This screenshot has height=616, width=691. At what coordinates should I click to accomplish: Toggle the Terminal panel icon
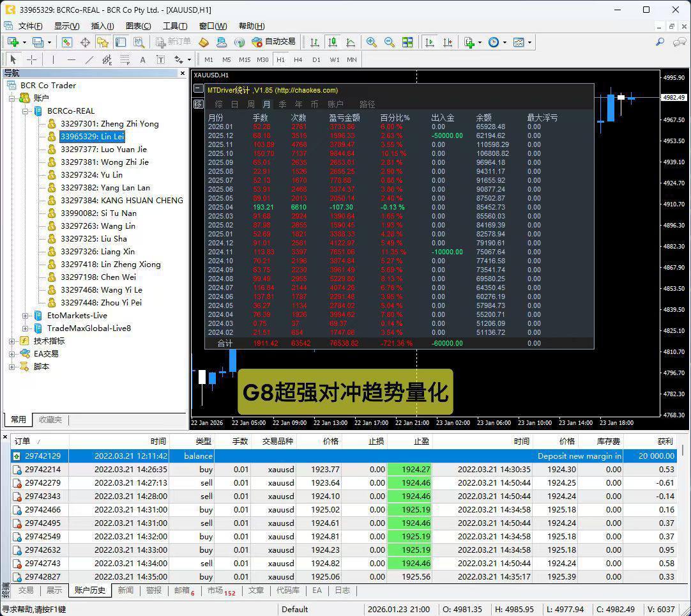pos(121,42)
